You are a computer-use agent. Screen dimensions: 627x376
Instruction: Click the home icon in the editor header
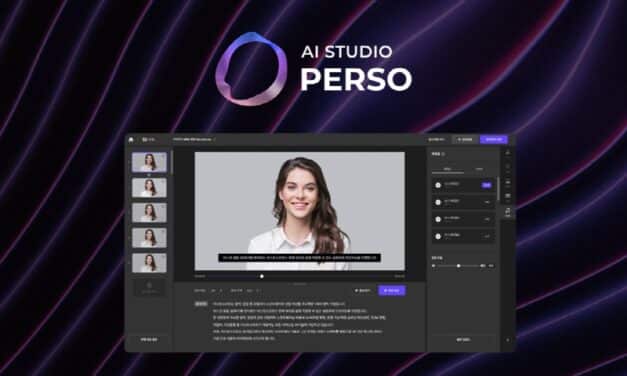coord(131,140)
